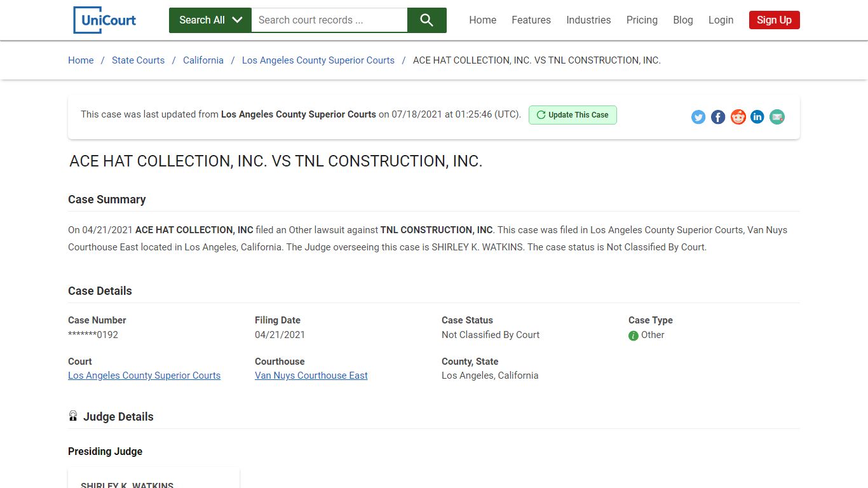Go to the Home breadcrumb
This screenshot has width=868, height=488.
(x=81, y=60)
